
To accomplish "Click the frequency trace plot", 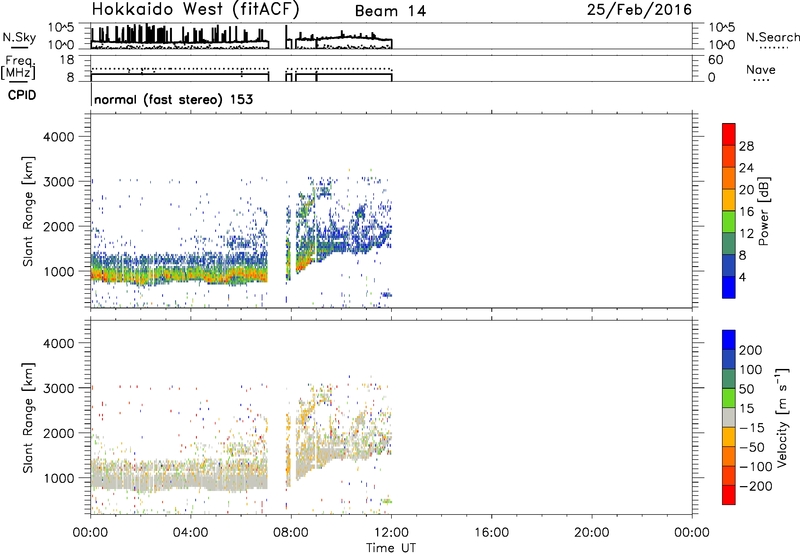I will (391, 68).
